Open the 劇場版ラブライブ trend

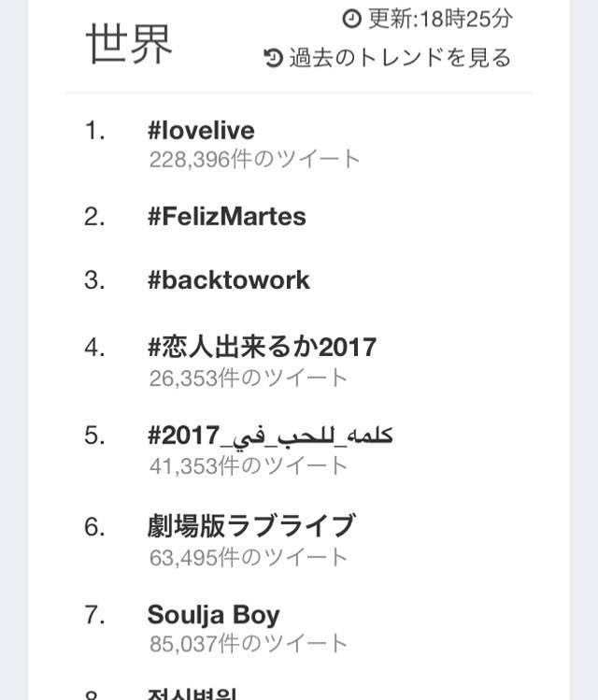point(251,526)
